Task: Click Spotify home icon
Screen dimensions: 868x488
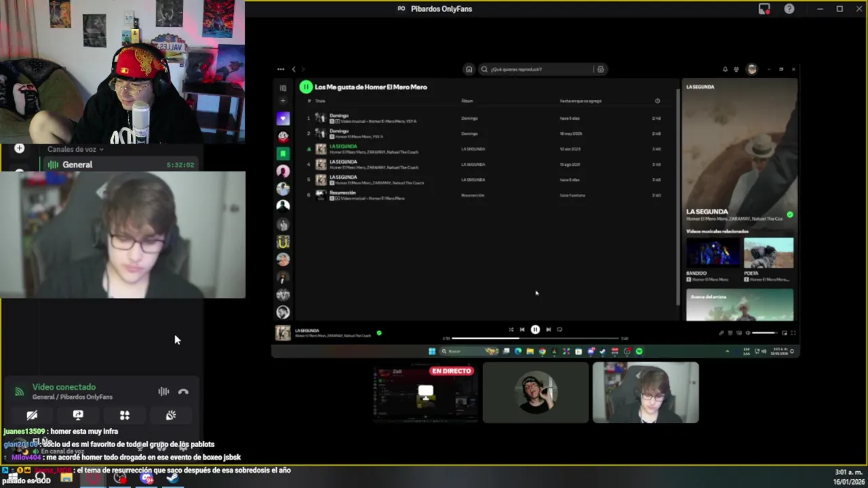Action: 469,69
